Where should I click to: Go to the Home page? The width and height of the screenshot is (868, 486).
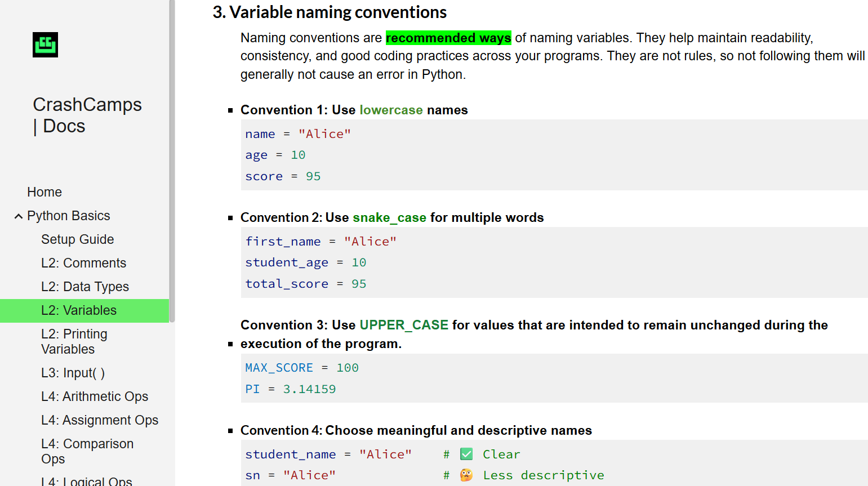pyautogui.click(x=44, y=192)
